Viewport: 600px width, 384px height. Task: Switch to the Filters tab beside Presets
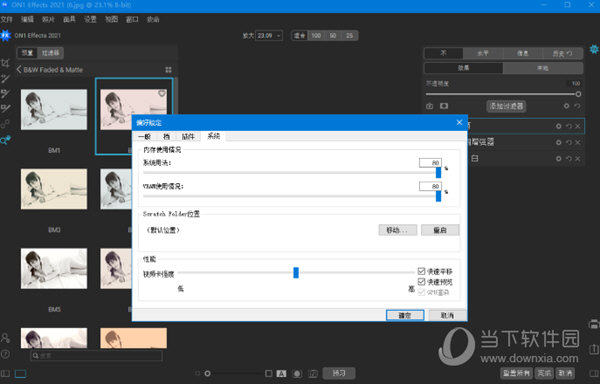pyautogui.click(x=51, y=53)
